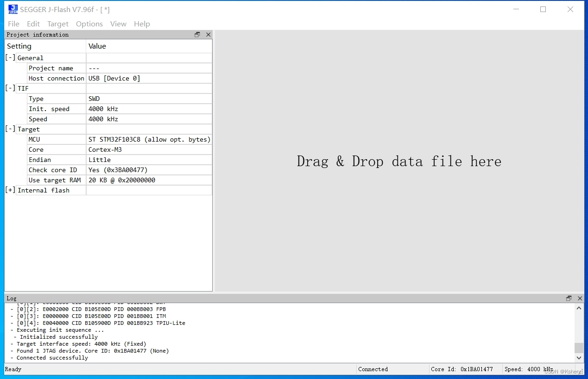The width and height of the screenshot is (588, 379).
Task: Open the Edit menu
Action: tap(33, 24)
